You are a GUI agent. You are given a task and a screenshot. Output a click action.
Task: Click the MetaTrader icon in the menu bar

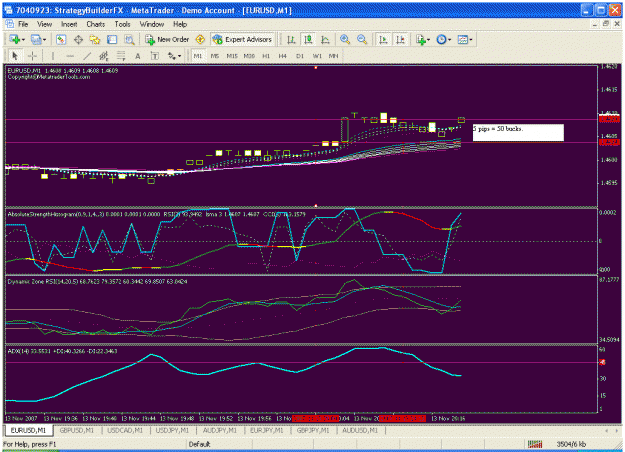(x=9, y=24)
